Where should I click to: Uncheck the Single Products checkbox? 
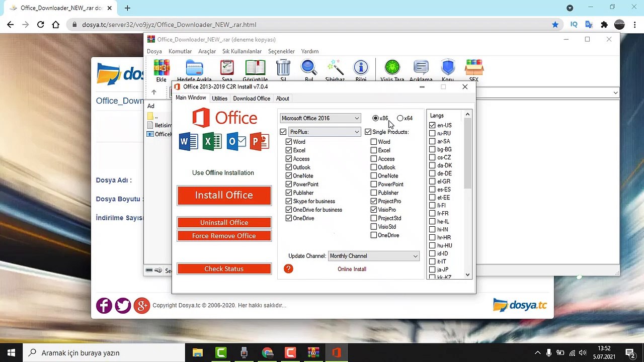[x=368, y=132]
